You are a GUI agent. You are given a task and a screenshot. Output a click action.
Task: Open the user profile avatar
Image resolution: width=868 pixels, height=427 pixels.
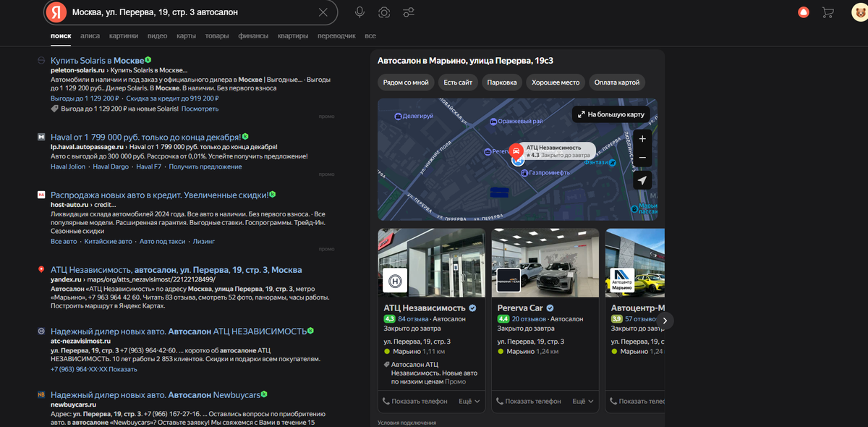click(x=859, y=12)
